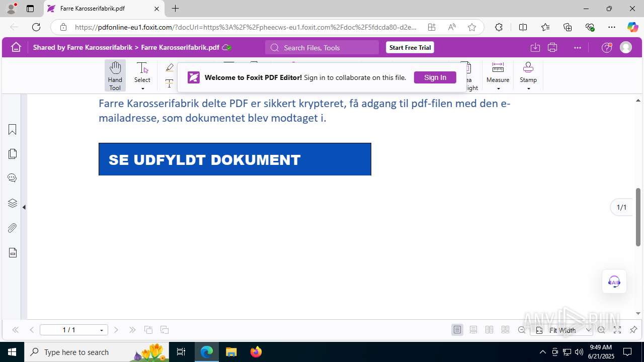This screenshot has height=362, width=644.
Task: Click the browser address bar URL
Action: [x=246, y=27]
